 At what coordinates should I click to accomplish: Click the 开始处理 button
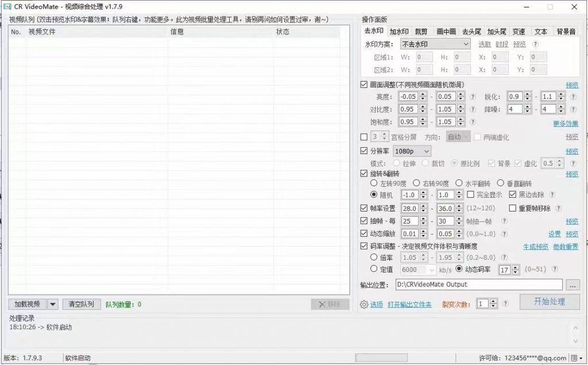(550, 301)
